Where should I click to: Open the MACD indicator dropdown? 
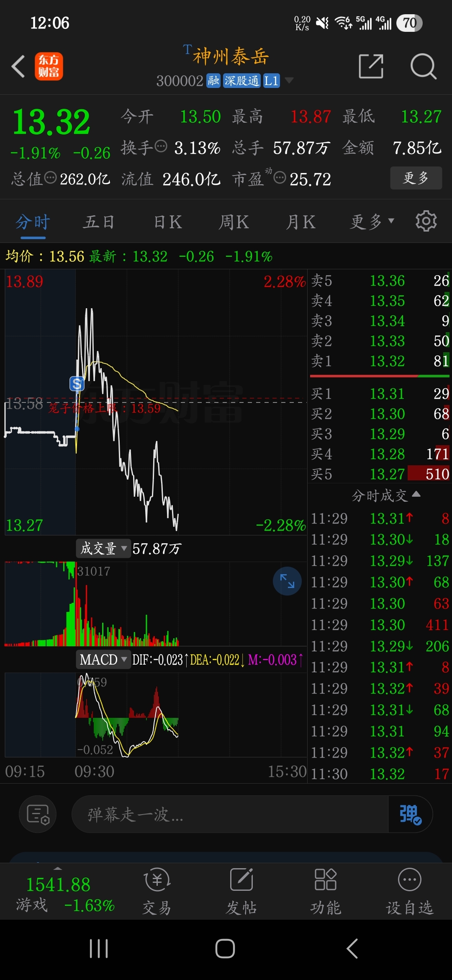103,660
